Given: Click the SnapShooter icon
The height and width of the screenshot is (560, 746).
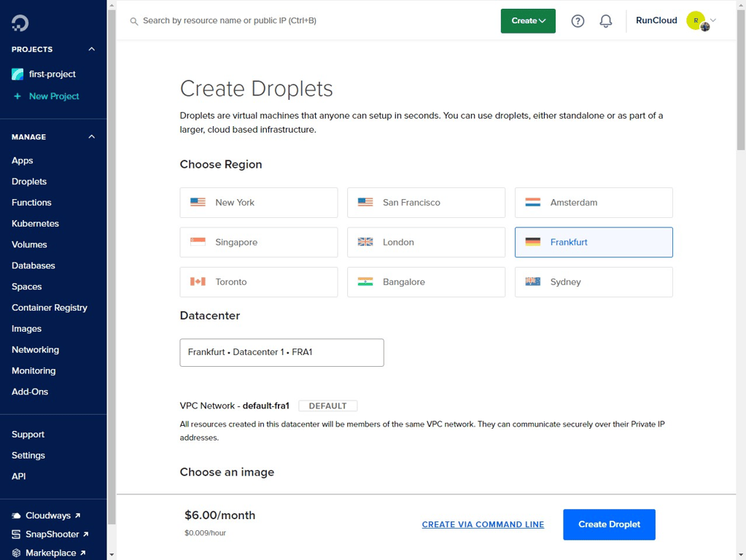Looking at the screenshot, I should [x=16, y=534].
